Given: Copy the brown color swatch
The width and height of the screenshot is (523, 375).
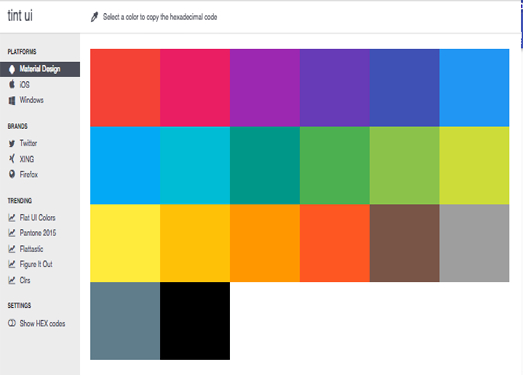Looking at the screenshot, I should click(405, 243).
